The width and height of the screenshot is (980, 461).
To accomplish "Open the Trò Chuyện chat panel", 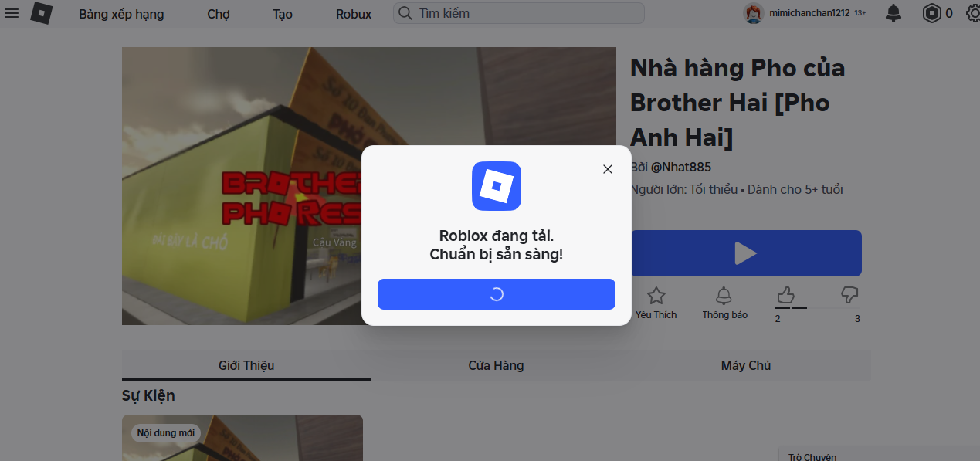I will (812, 456).
